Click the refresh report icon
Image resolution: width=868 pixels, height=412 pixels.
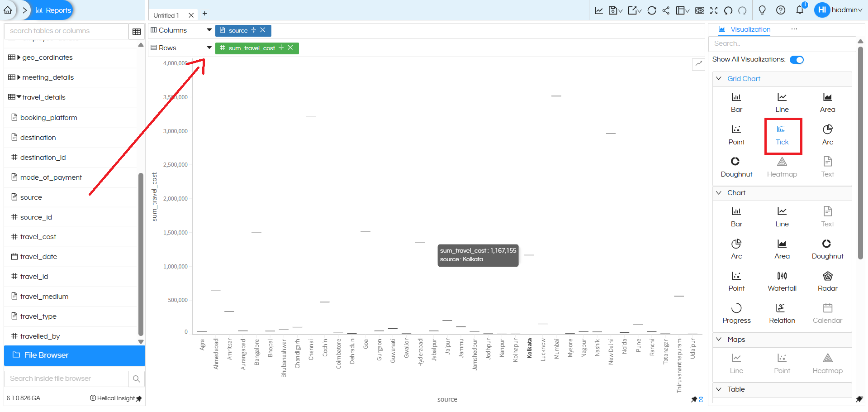(x=651, y=10)
